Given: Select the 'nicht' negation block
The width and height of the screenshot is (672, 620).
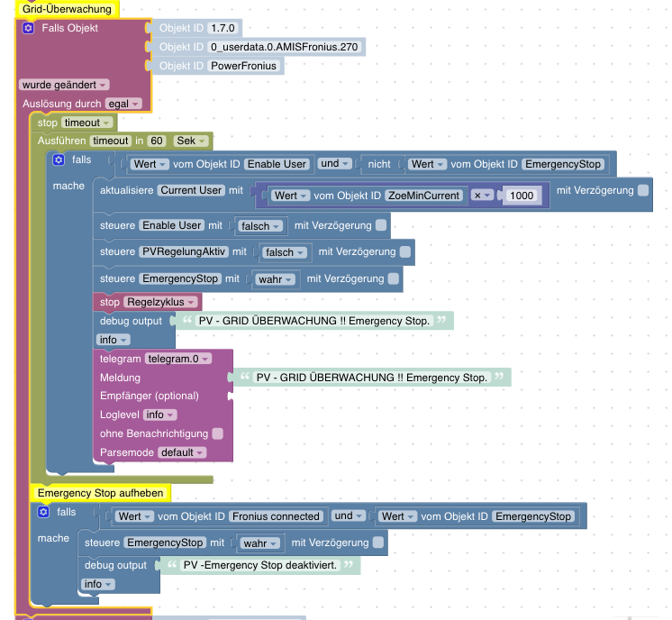Looking at the screenshot, I should [379, 164].
